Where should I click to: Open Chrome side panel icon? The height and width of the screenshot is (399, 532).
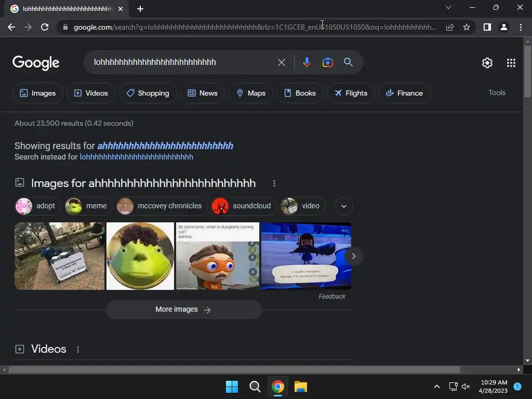pos(487,27)
